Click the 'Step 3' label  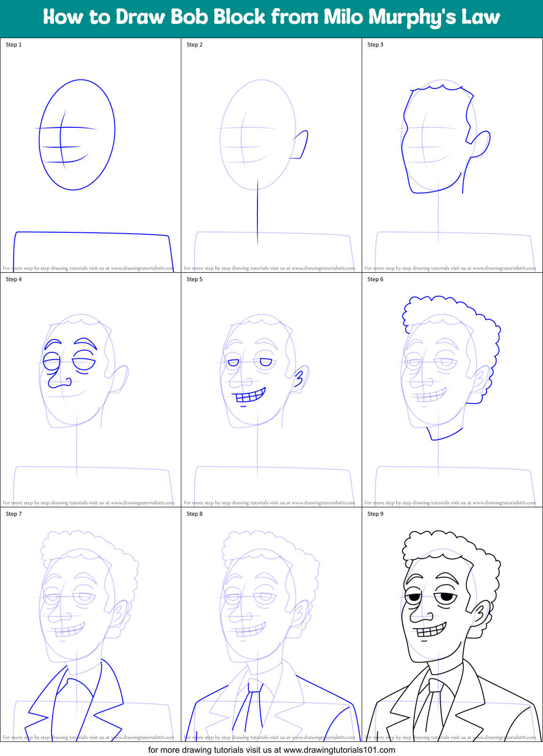pos(375,45)
